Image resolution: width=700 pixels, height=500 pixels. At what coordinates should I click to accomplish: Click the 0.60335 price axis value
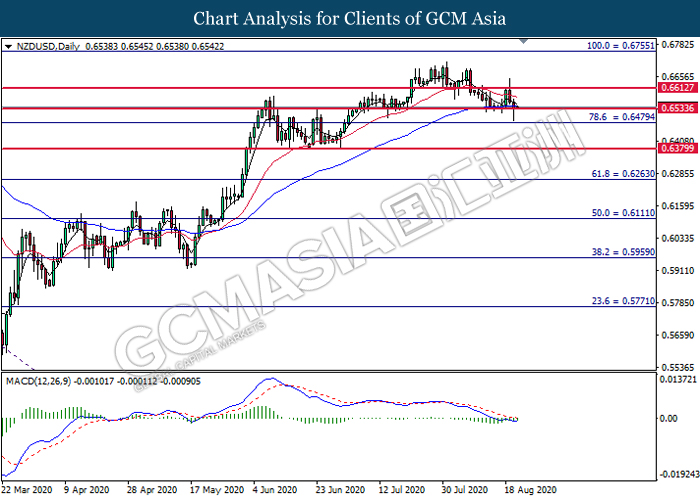point(678,238)
